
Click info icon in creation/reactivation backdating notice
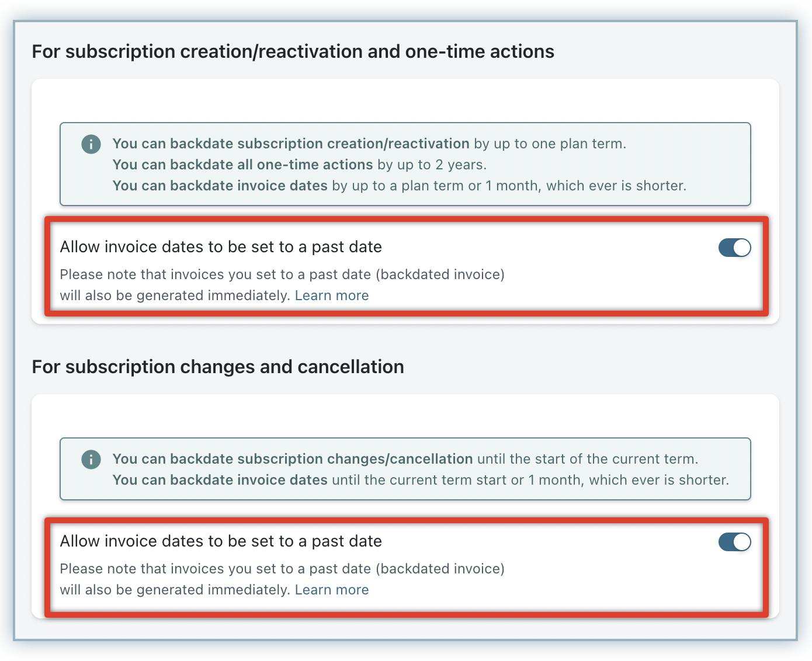point(91,144)
